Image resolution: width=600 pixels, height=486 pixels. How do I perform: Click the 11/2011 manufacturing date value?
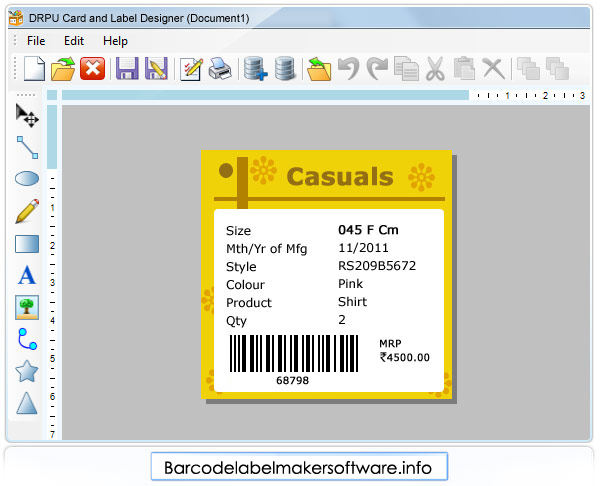coord(363,248)
